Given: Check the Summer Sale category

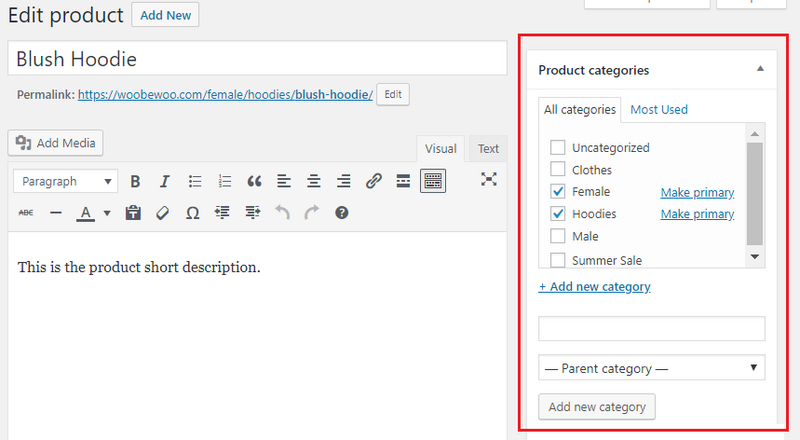Looking at the screenshot, I should pos(558,260).
